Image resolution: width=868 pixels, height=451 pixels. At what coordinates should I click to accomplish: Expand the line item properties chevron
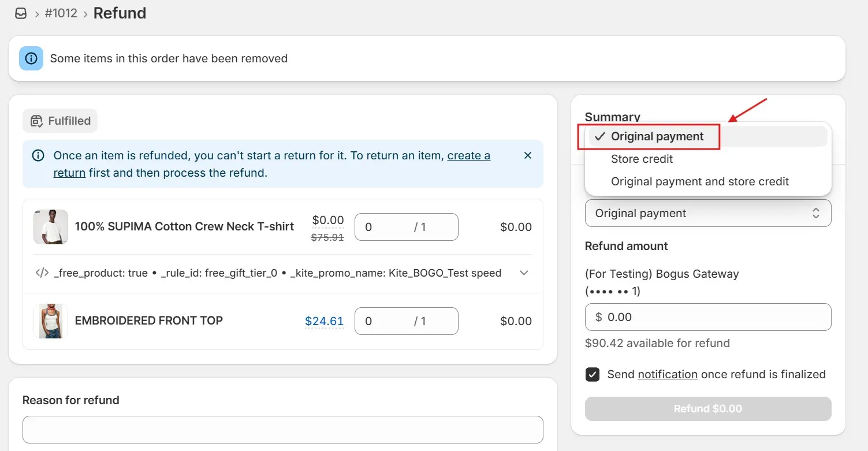524,273
